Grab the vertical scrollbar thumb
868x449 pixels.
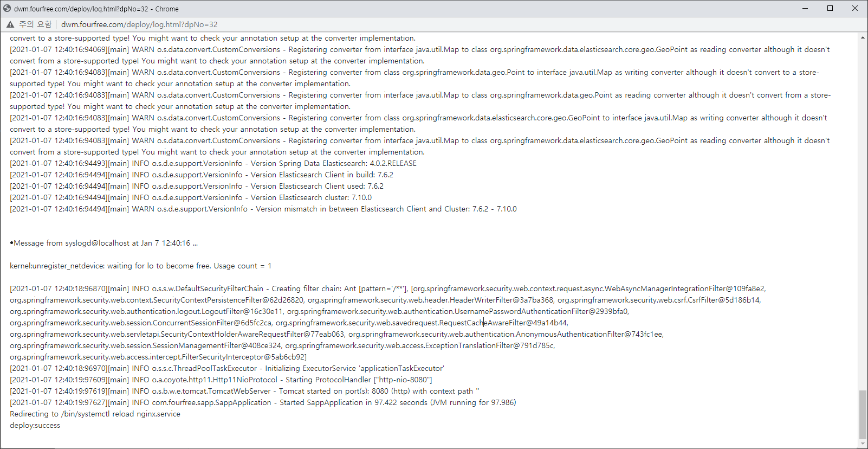point(863,414)
